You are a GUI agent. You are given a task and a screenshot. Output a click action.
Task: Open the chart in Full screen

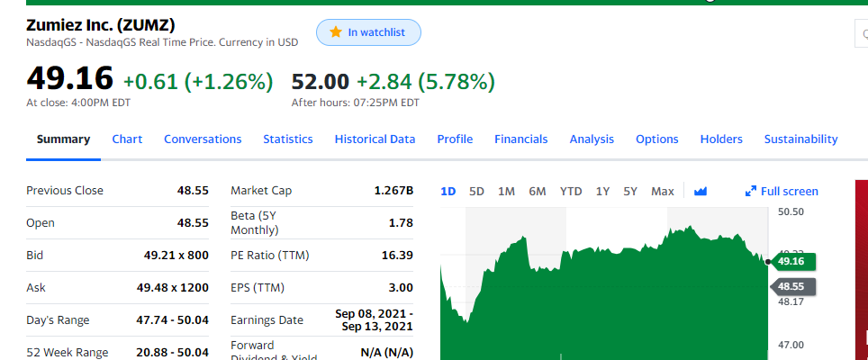point(782,191)
